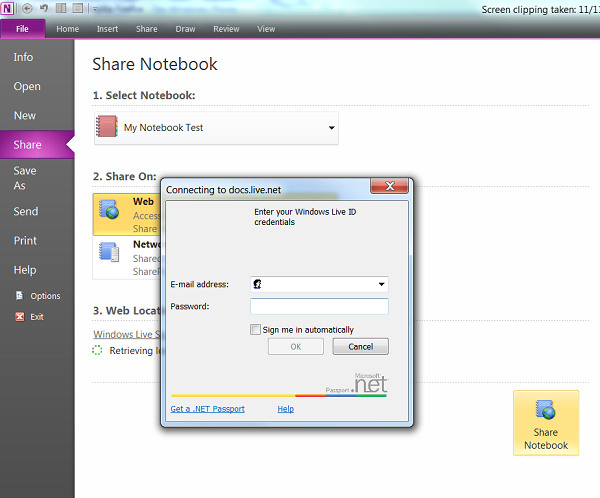Click the Screen clipping taken notification text
600x498 pixels.
540,10
